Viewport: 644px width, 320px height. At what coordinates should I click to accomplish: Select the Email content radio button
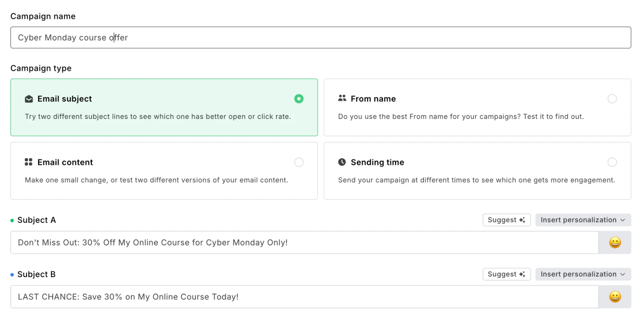click(299, 162)
